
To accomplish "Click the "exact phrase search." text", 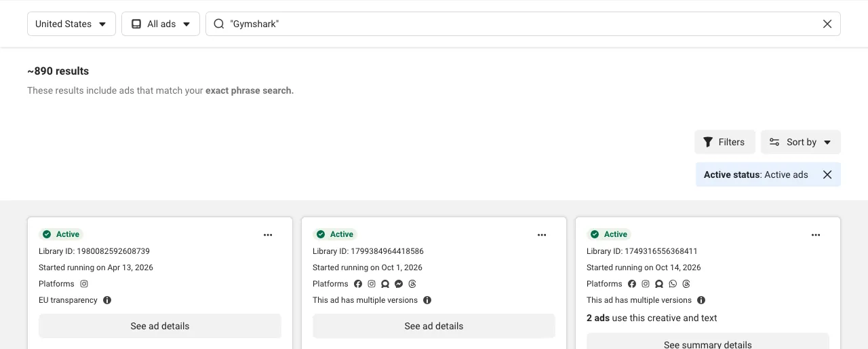I will pos(250,90).
